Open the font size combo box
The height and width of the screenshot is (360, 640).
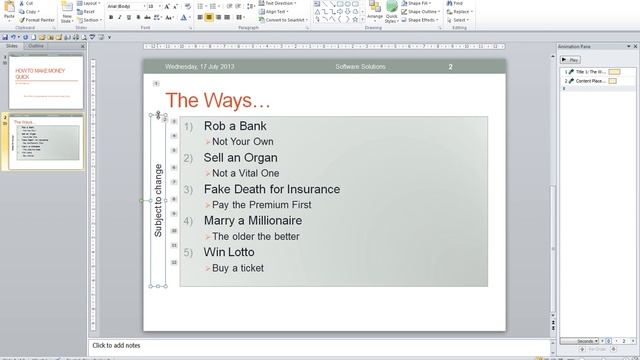pos(154,7)
